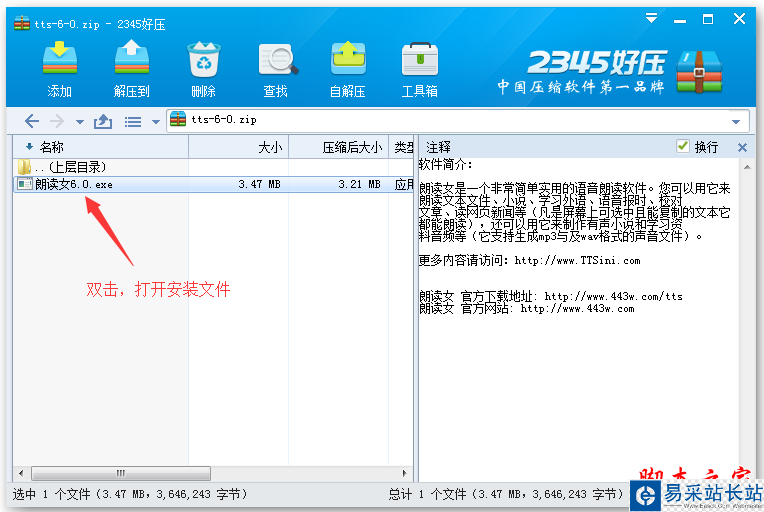Open the 工具箱 (Toolbox) icon
This screenshot has width=764, height=512.
(x=420, y=59)
